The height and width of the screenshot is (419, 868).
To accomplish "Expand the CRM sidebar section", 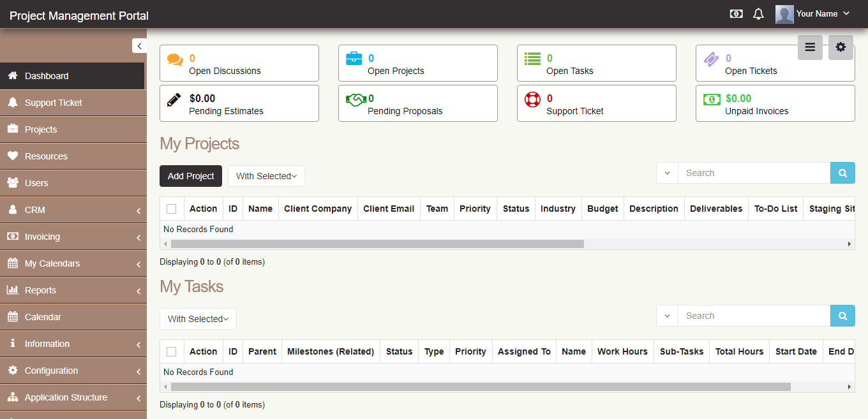I will [x=73, y=210].
